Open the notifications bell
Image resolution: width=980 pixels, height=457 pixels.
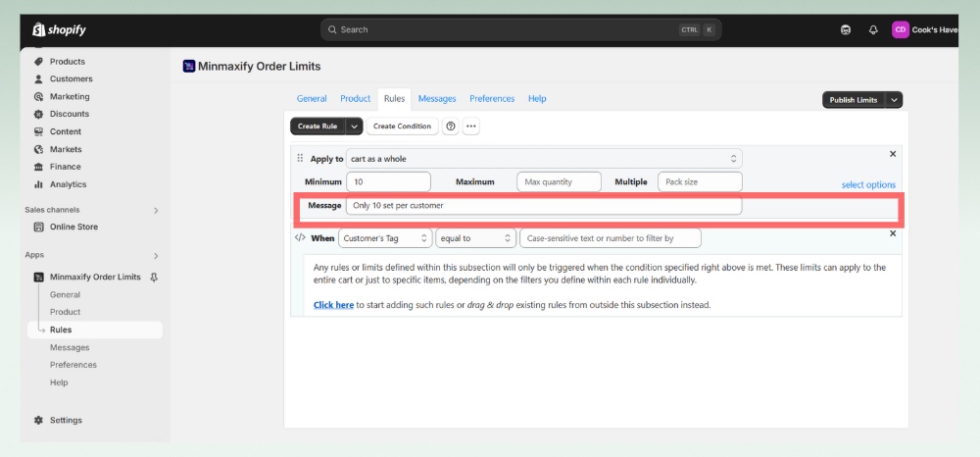(x=873, y=30)
